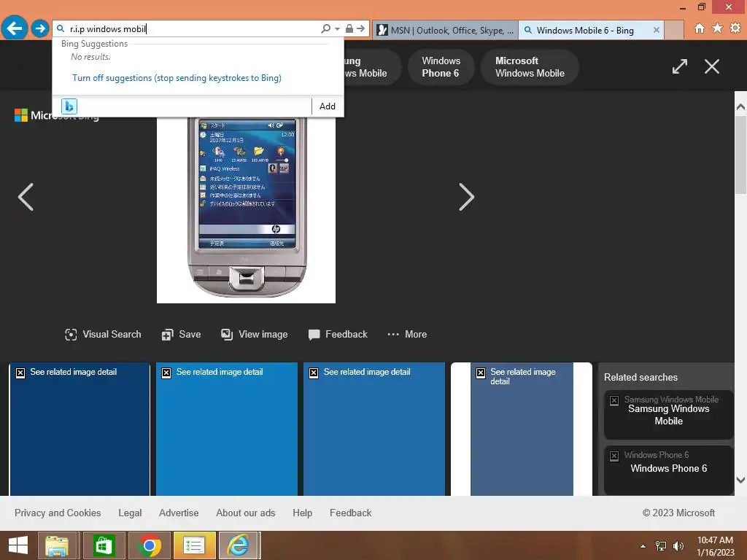Click the page scrollbar up arrow

[740, 106]
